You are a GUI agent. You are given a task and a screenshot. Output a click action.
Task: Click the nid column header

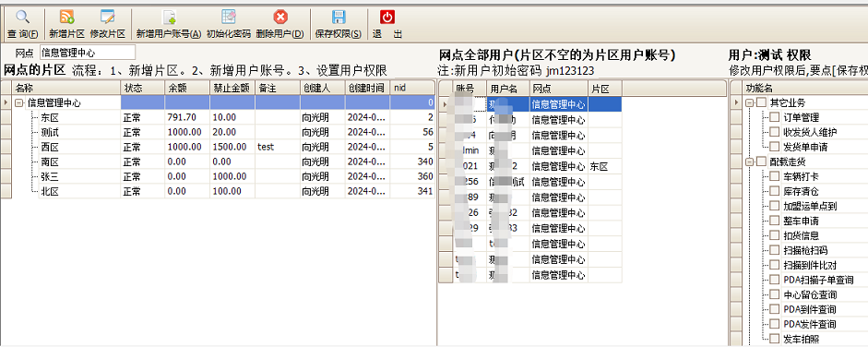point(412,88)
